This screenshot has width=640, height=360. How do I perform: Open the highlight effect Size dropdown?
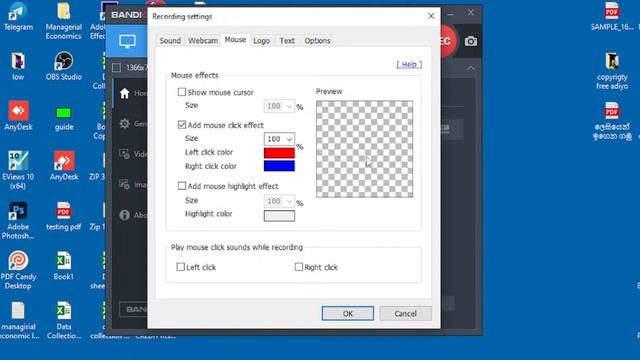click(x=279, y=201)
